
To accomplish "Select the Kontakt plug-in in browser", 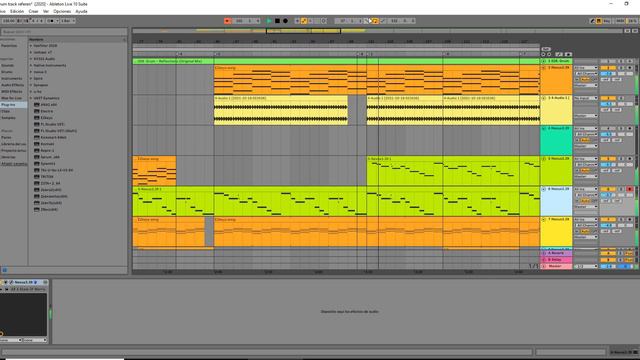I will coord(47,144).
